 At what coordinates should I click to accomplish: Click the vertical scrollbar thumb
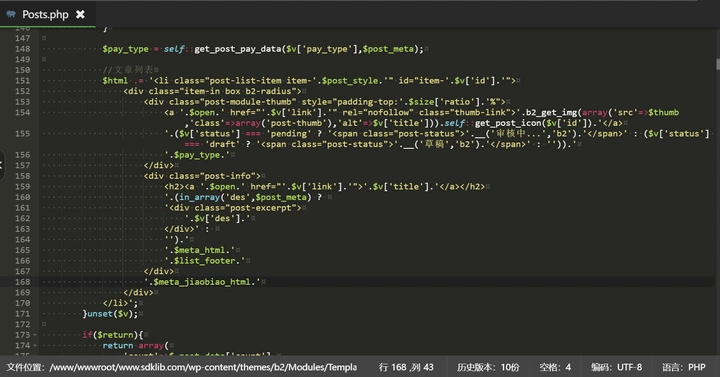[717, 64]
